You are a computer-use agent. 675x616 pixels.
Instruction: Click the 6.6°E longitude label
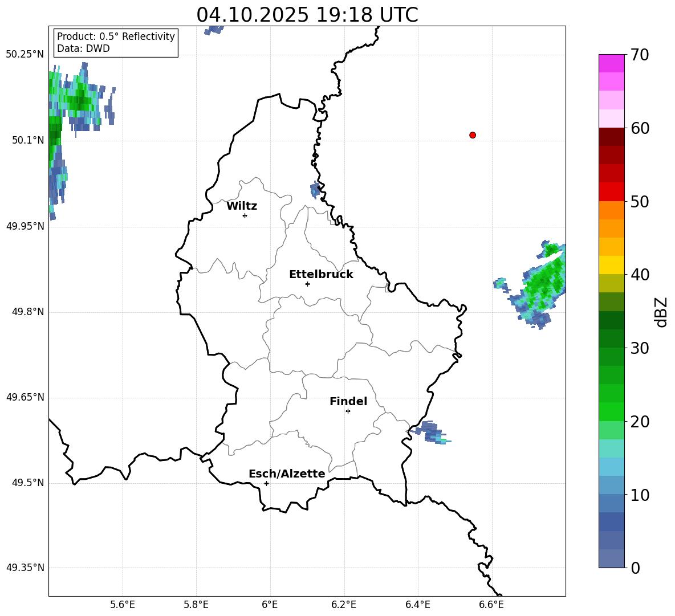491,605
